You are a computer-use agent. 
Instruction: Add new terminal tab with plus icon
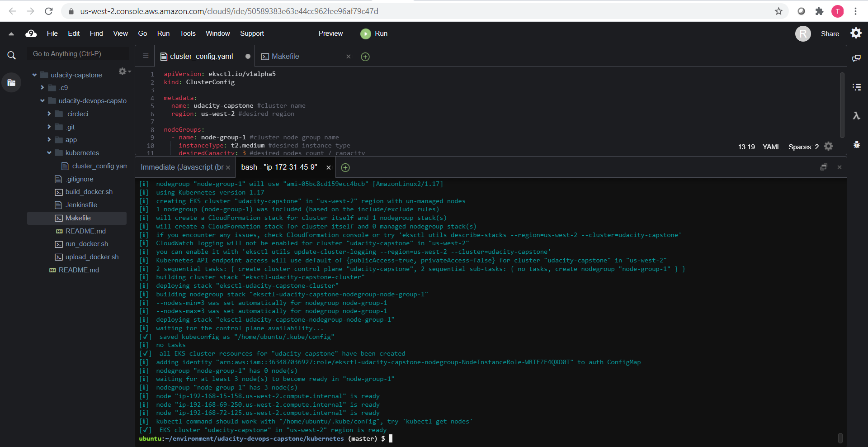(x=345, y=167)
